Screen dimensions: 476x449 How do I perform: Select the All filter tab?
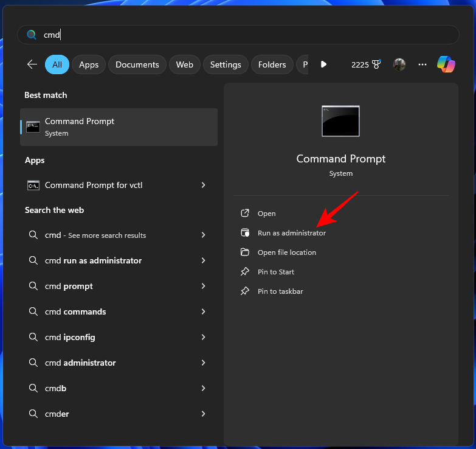pyautogui.click(x=57, y=64)
